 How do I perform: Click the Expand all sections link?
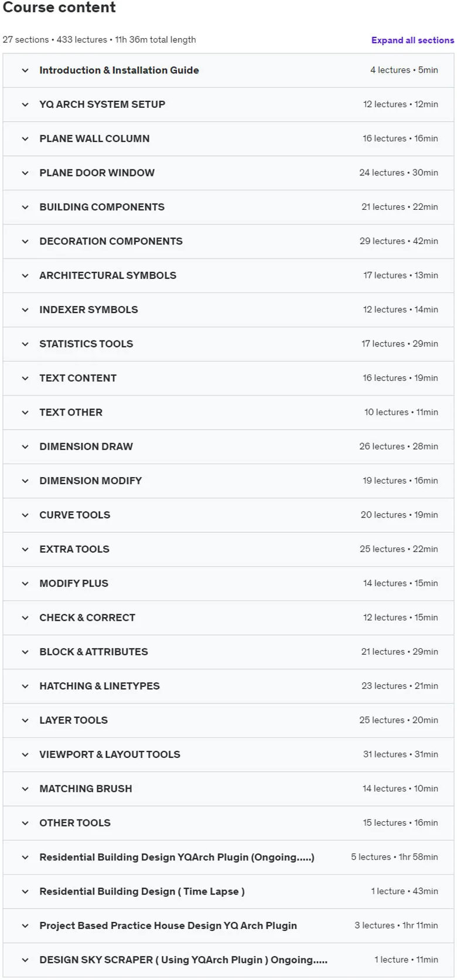click(412, 40)
